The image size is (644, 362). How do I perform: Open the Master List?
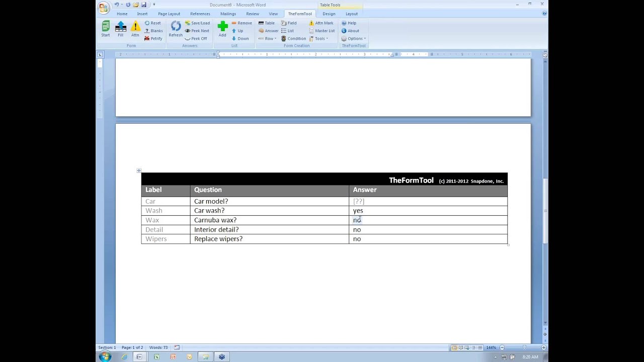coord(321,31)
